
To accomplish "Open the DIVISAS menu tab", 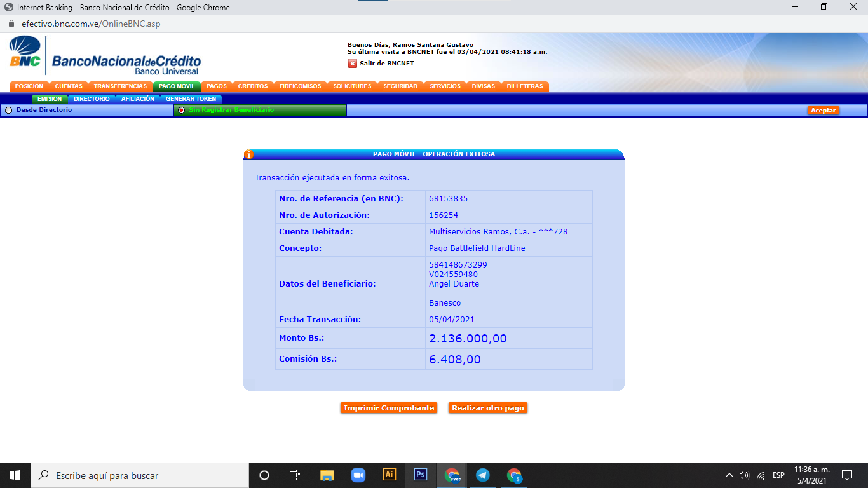I will coord(484,86).
